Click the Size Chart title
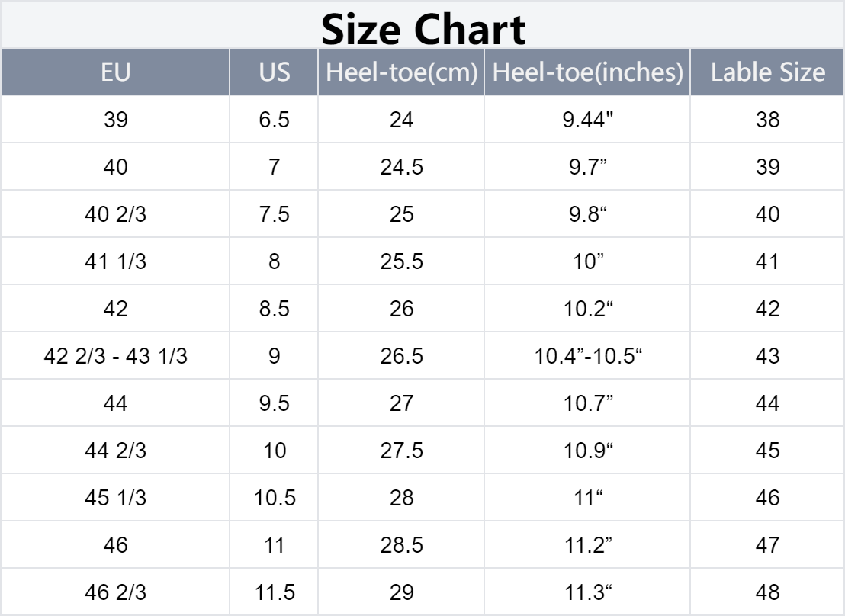 click(422, 29)
